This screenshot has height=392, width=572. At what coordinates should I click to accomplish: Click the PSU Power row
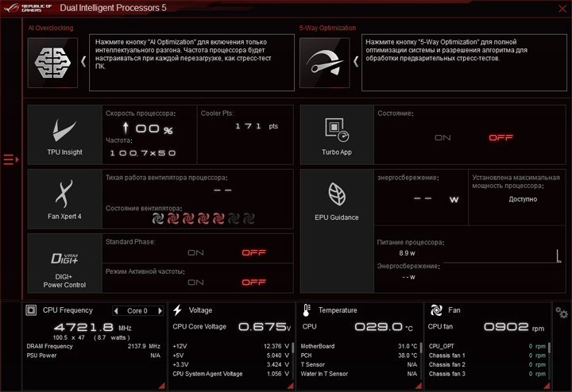(x=94, y=355)
